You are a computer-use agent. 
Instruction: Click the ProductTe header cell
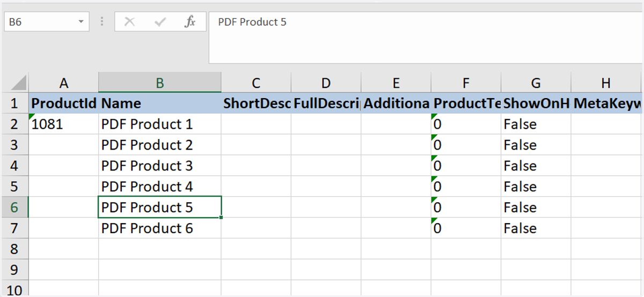(x=466, y=103)
